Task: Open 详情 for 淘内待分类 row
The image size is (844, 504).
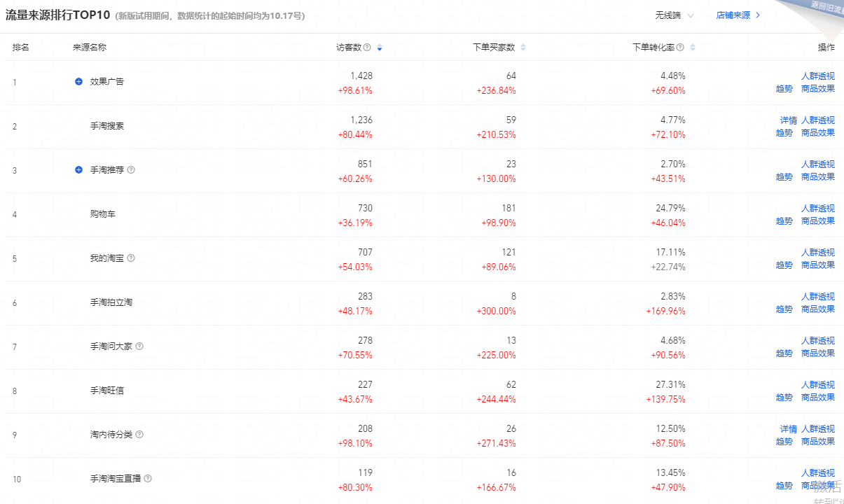Action: point(788,428)
